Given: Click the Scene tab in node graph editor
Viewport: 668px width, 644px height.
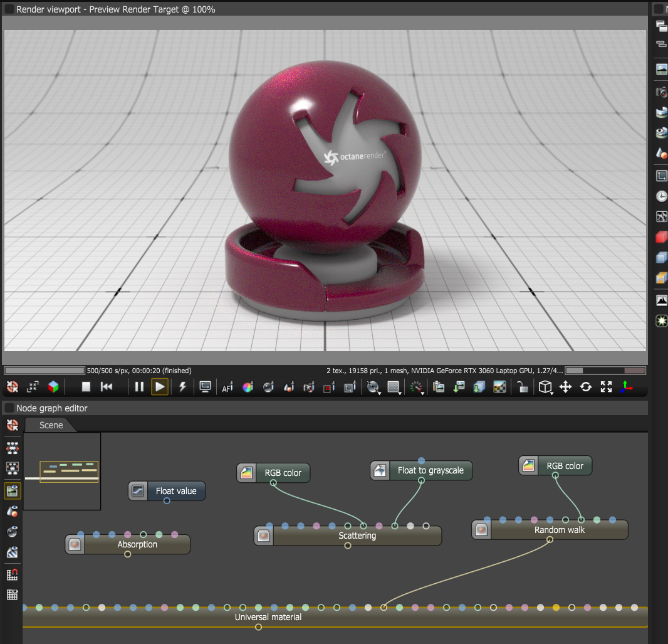Looking at the screenshot, I should pos(51,425).
